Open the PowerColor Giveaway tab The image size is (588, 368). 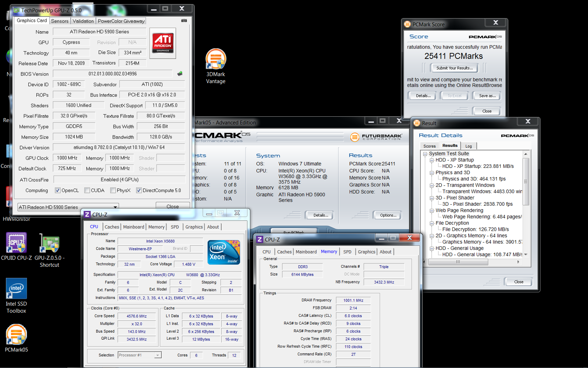tap(121, 21)
